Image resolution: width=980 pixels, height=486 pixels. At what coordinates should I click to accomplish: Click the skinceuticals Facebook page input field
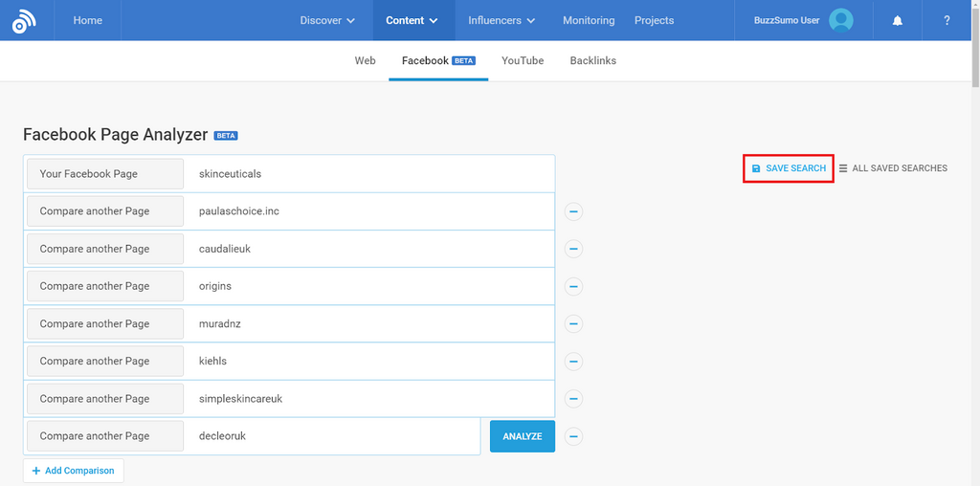[368, 174]
